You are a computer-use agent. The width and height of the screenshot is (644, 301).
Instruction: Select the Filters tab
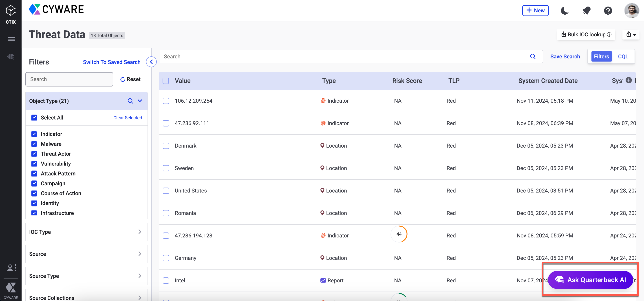(601, 57)
